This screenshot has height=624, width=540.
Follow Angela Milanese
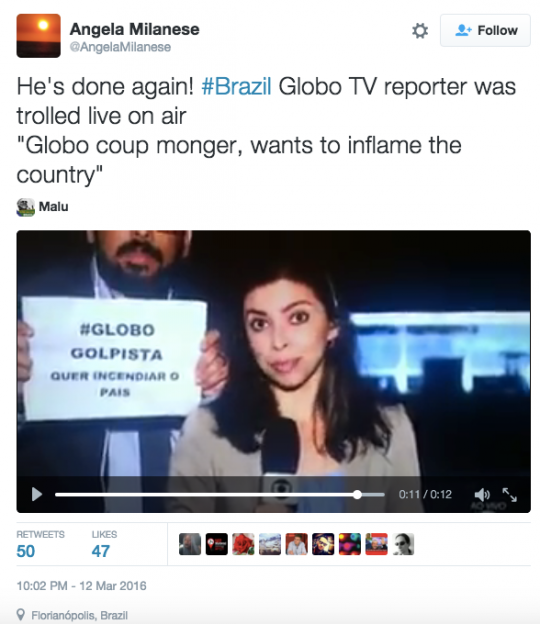click(x=485, y=31)
